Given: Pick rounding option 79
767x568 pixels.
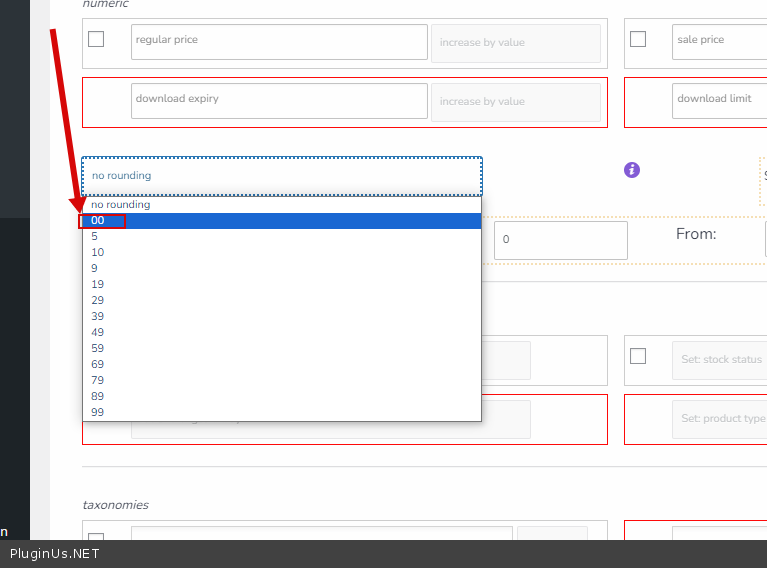Looking at the screenshot, I should (x=98, y=380).
